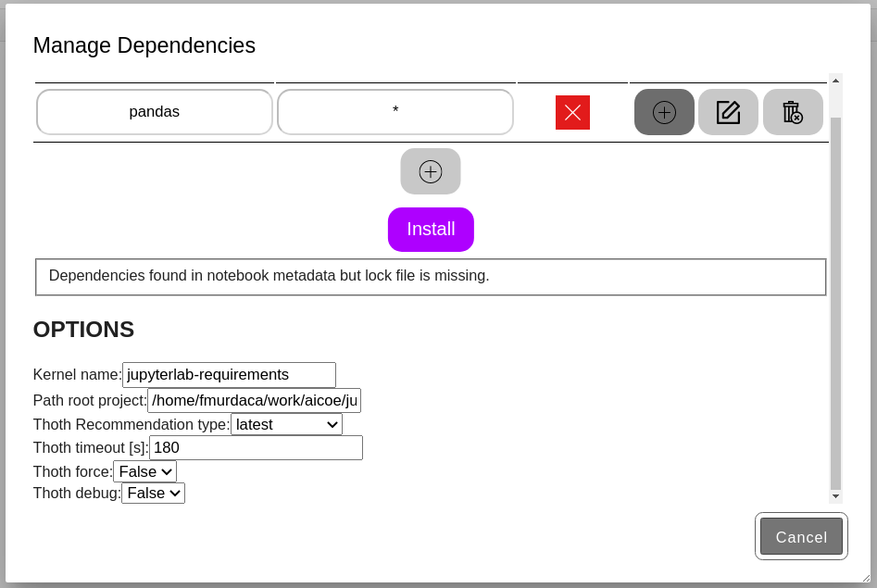The width and height of the screenshot is (877, 588).
Task: Click the scrollbar down arrow
Action: pos(835,495)
